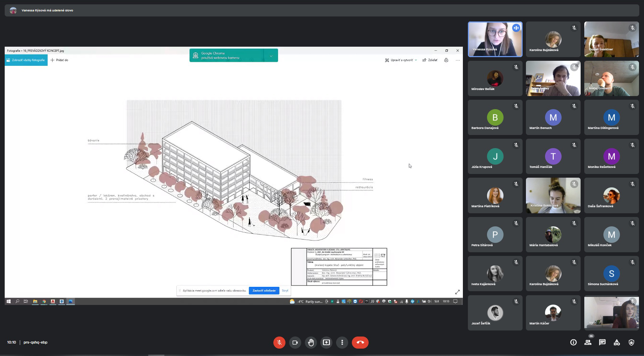Image resolution: width=644 pixels, height=356 pixels.
Task: Open the more options three-dot menu
Action: tap(342, 342)
